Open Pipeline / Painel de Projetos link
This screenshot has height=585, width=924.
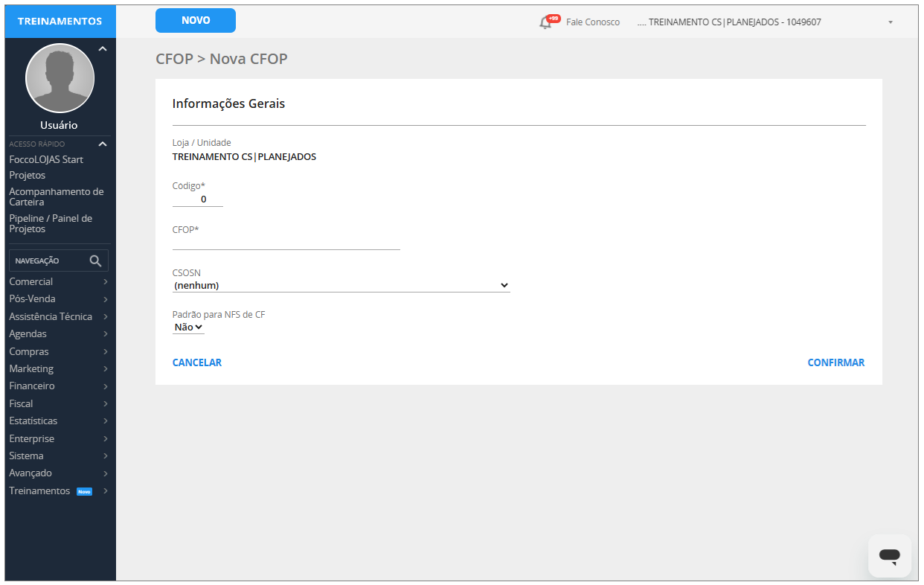pyautogui.click(x=51, y=223)
